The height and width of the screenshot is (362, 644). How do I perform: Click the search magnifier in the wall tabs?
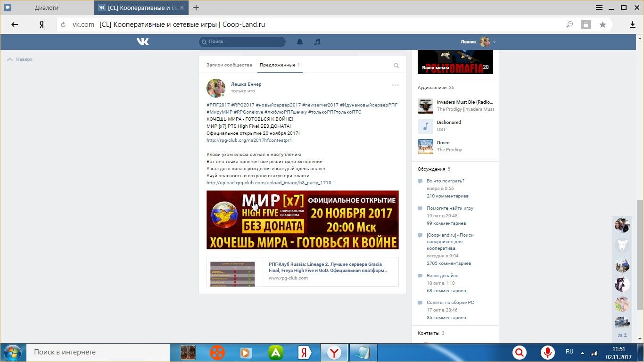396,66
